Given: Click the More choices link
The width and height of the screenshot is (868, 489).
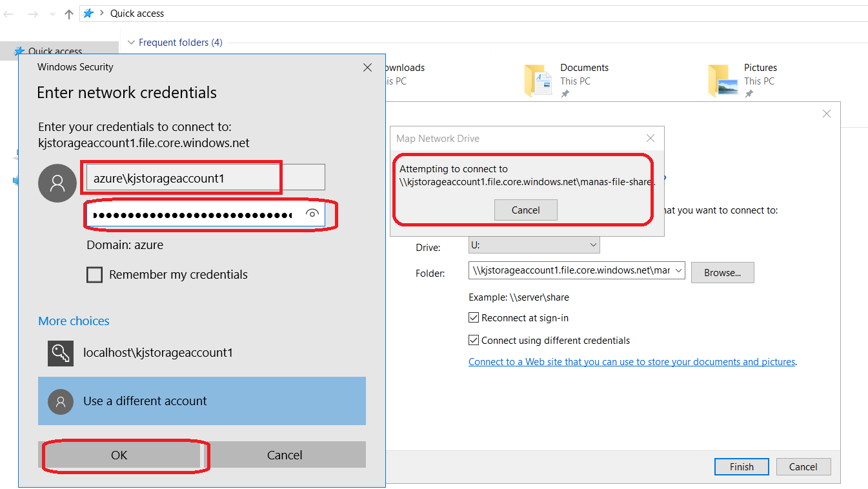Looking at the screenshot, I should (74, 321).
